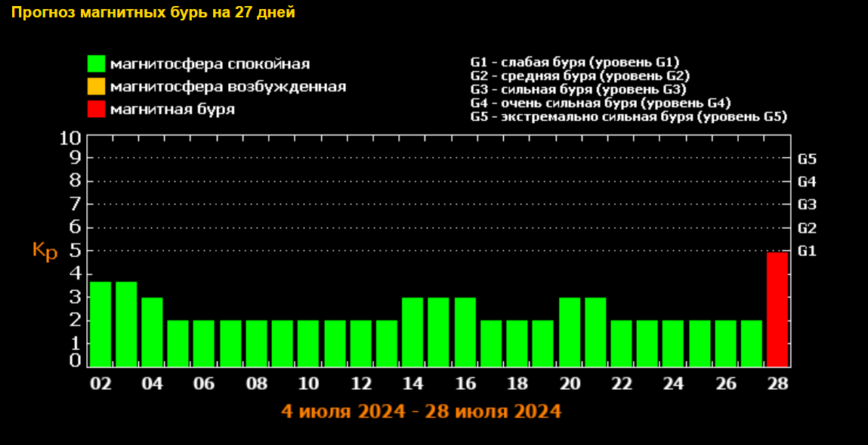
Task: Click the orange Kp axis label
Action: click(45, 252)
